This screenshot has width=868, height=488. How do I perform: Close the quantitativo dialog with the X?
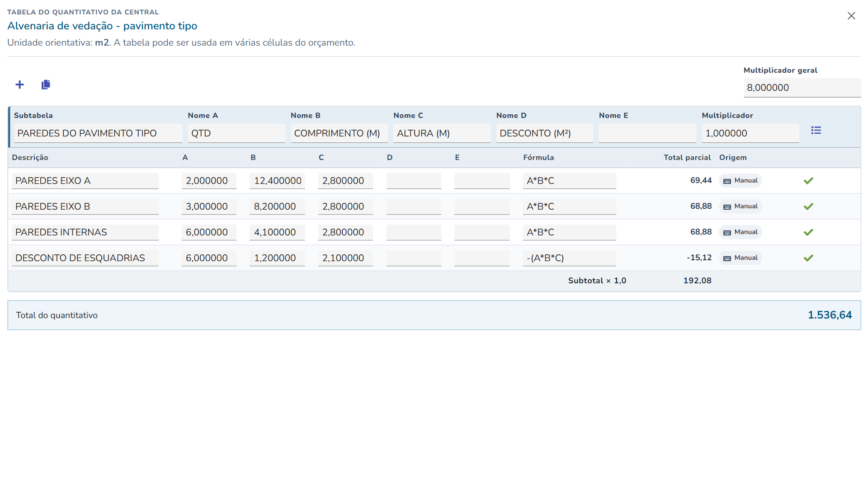(x=851, y=16)
